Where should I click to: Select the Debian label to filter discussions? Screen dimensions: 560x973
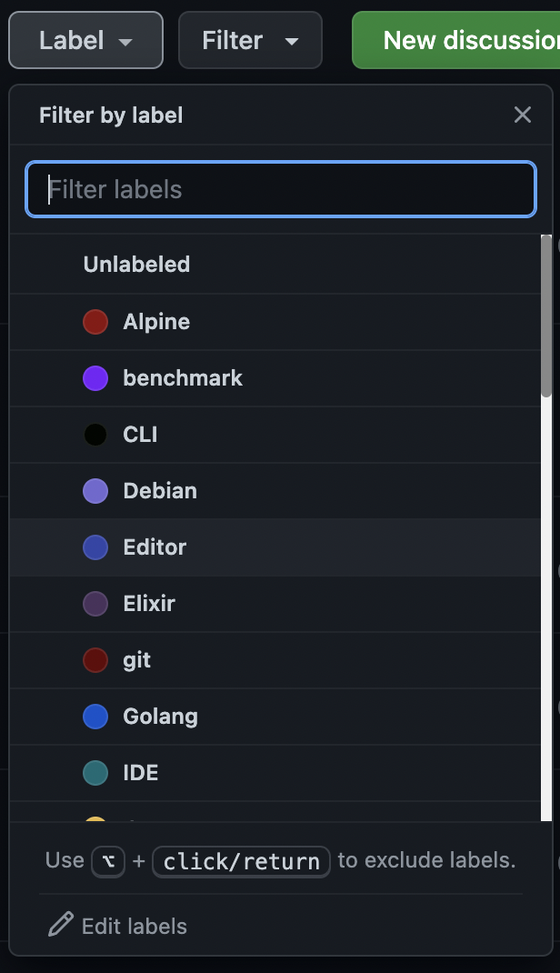(x=160, y=491)
